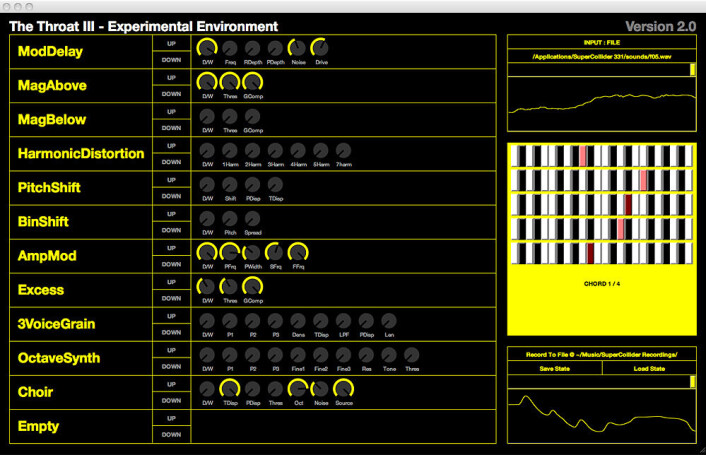Click the DOWN button for OctaveSynth

click(172, 367)
